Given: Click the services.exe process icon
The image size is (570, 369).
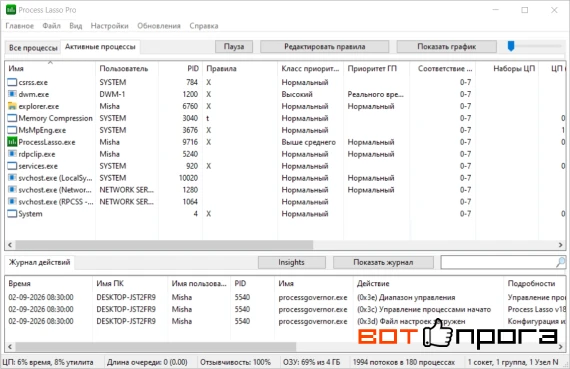Looking at the screenshot, I should [12, 166].
